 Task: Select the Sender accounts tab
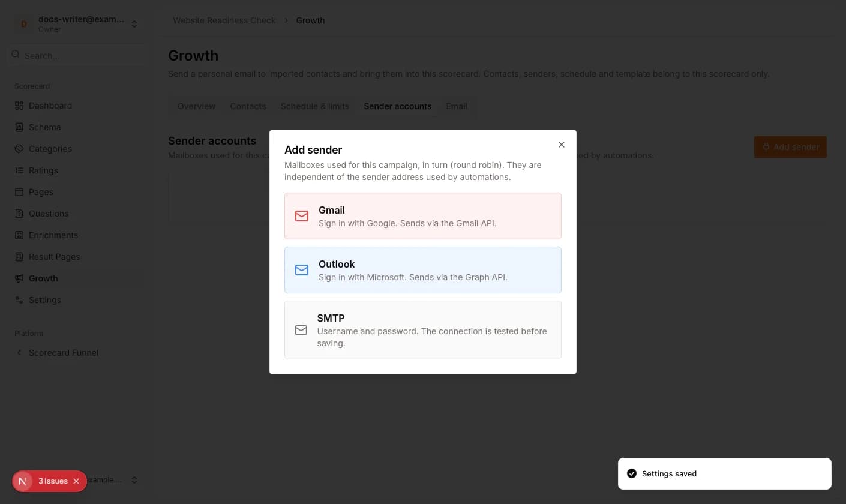coord(397,106)
